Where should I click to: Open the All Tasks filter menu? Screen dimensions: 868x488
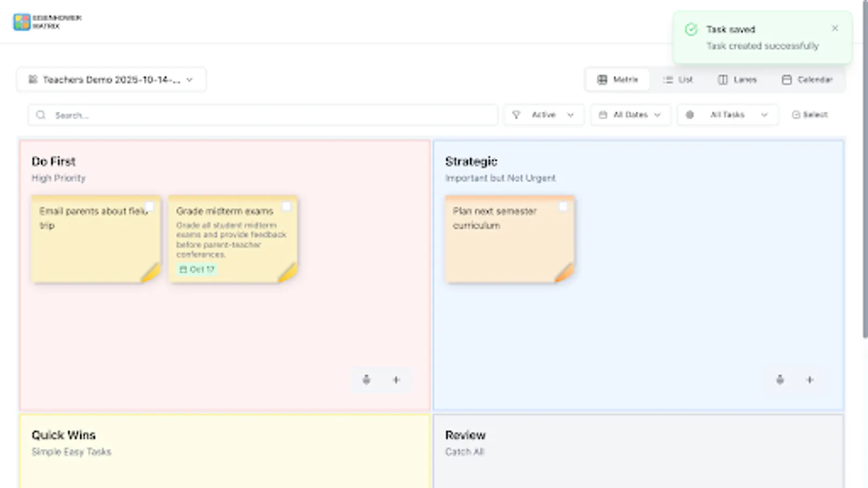727,114
